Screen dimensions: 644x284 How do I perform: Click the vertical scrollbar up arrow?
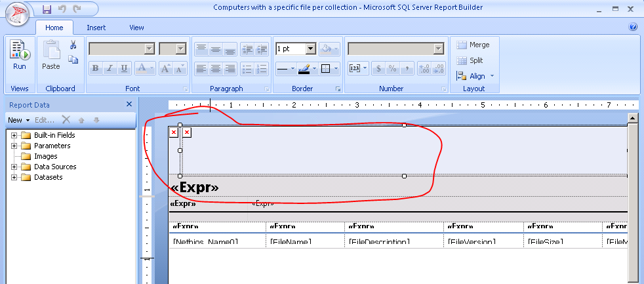pyautogui.click(x=632, y=118)
